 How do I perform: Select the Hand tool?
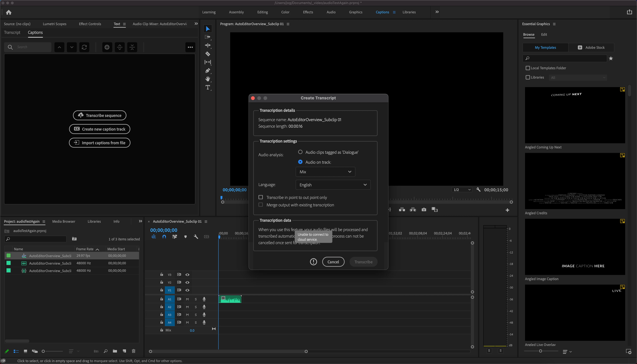click(207, 79)
